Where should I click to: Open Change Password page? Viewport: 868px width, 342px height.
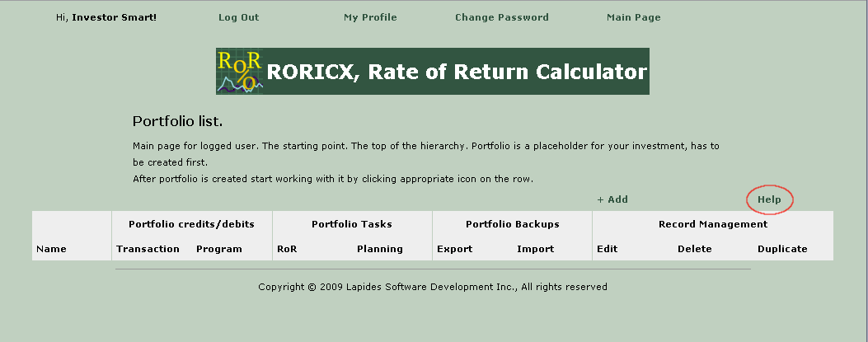501,17
